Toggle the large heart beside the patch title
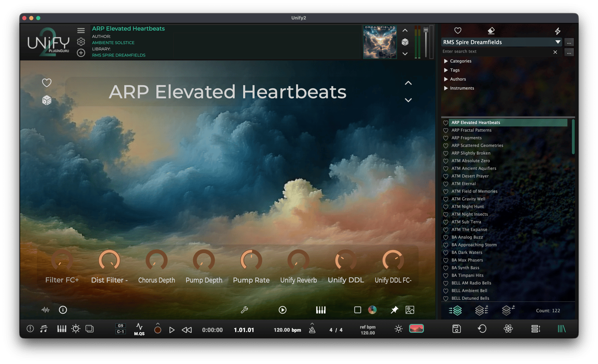Viewport: 598px width, 364px height. [x=47, y=83]
